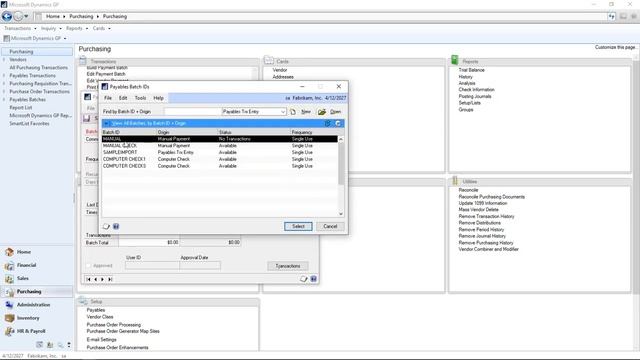Click the batch list scroll up arrow

341,139
